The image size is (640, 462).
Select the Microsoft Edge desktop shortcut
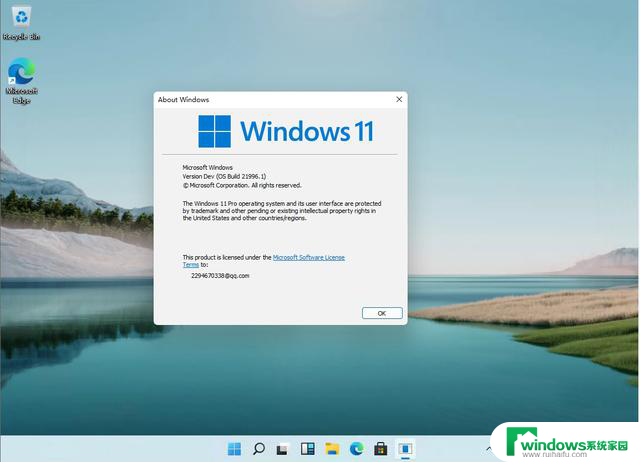point(21,80)
